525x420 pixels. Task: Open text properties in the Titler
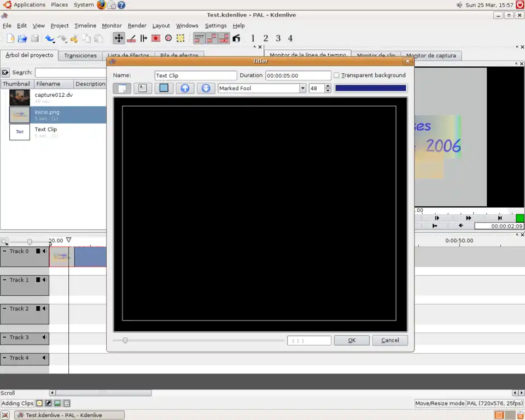tap(143, 88)
